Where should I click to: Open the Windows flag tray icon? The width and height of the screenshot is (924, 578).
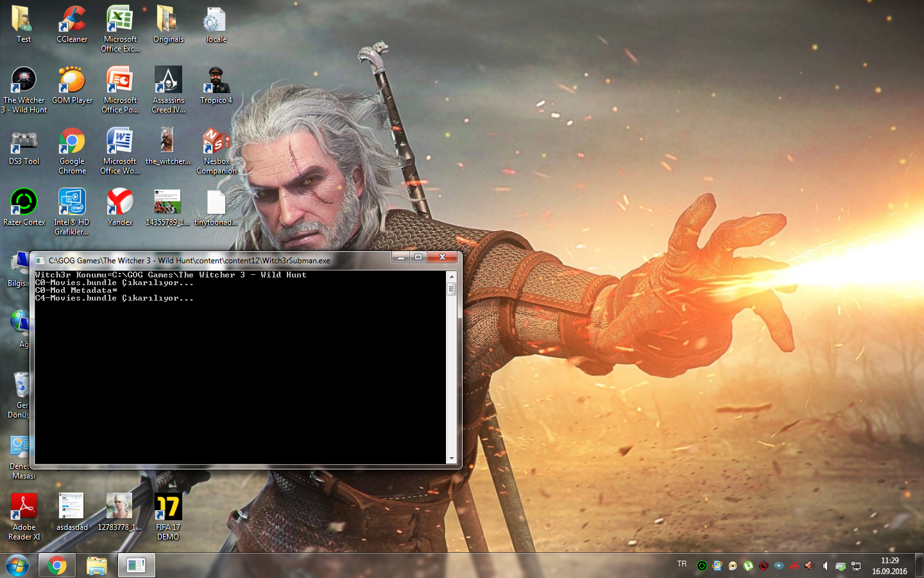(x=717, y=566)
